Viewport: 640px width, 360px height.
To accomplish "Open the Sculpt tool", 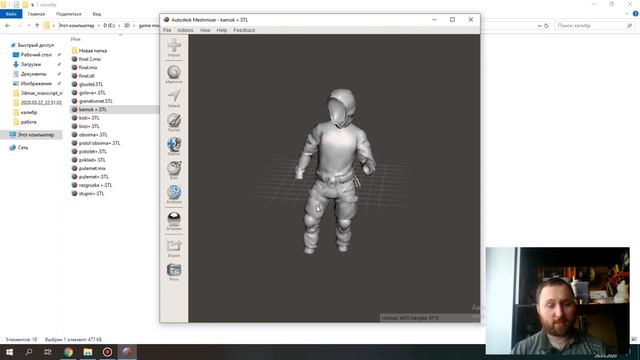I will coord(174,122).
